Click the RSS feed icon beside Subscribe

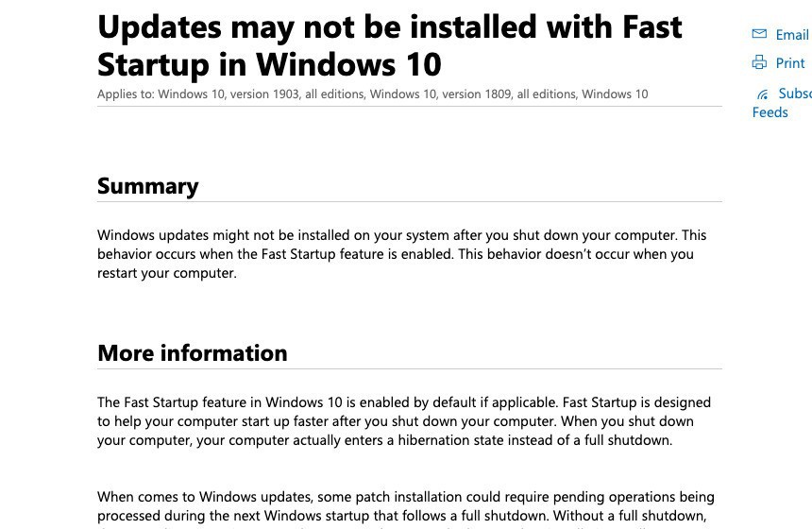tap(762, 94)
